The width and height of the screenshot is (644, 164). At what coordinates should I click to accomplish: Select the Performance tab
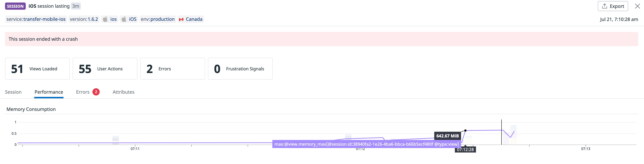coord(49,92)
